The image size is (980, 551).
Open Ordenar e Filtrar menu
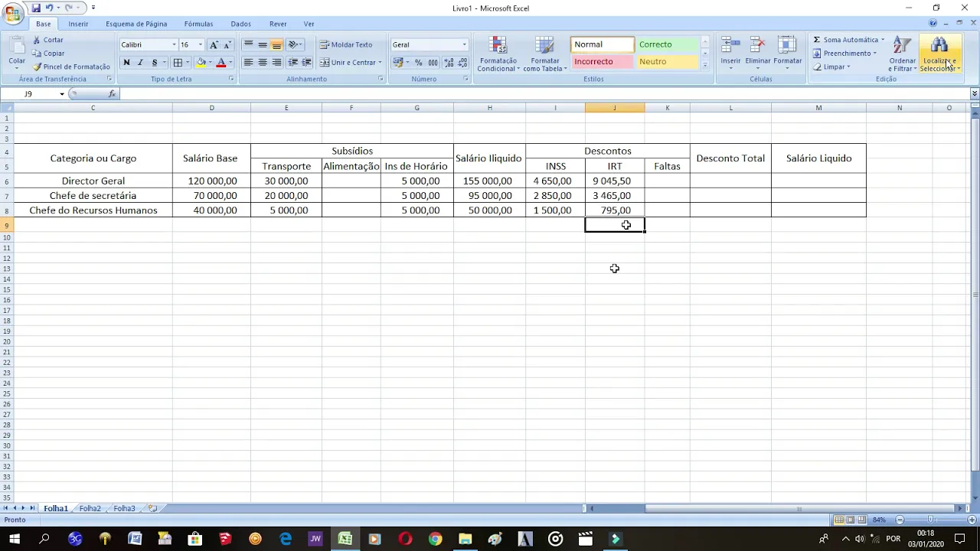[902, 54]
